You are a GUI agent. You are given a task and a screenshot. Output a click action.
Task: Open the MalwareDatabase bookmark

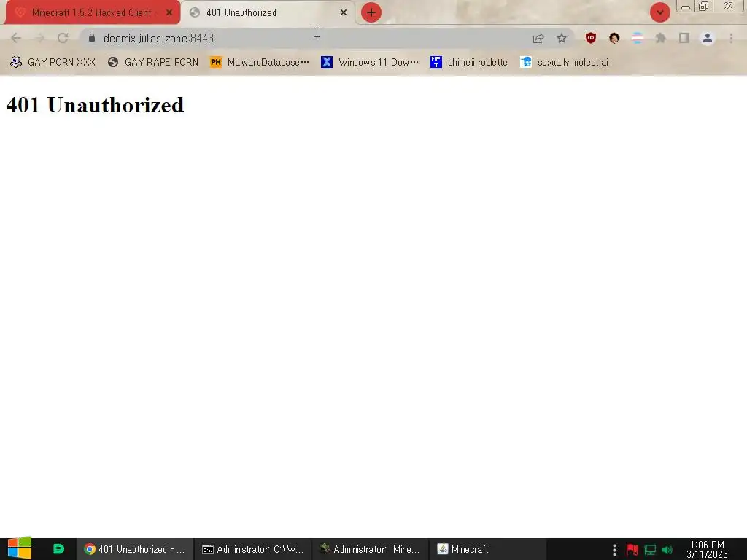260,62
